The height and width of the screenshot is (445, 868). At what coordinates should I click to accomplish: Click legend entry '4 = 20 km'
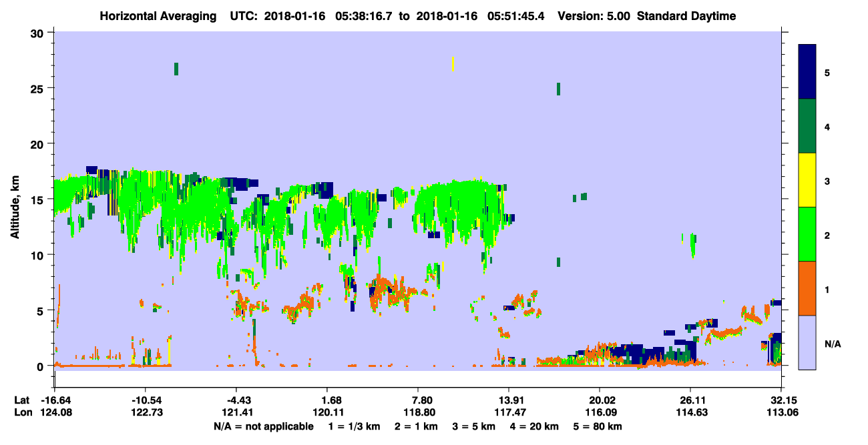[533, 426]
